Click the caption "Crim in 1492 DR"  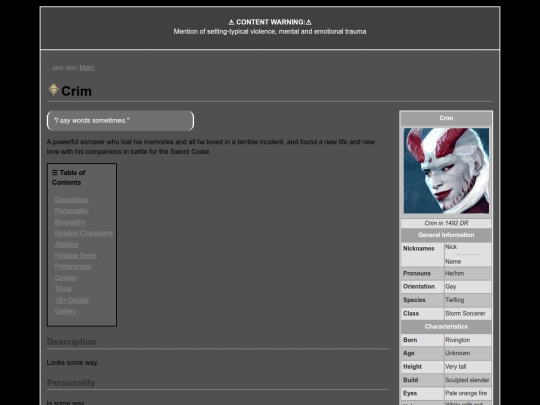pos(446,223)
